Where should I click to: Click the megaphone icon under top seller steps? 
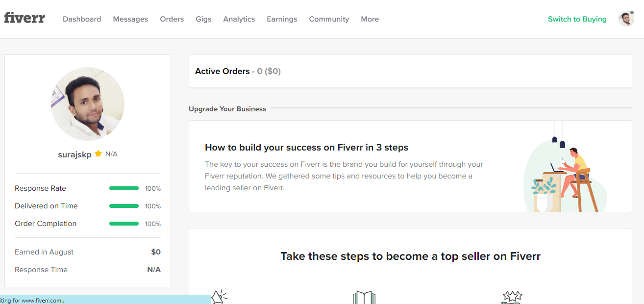(x=219, y=297)
